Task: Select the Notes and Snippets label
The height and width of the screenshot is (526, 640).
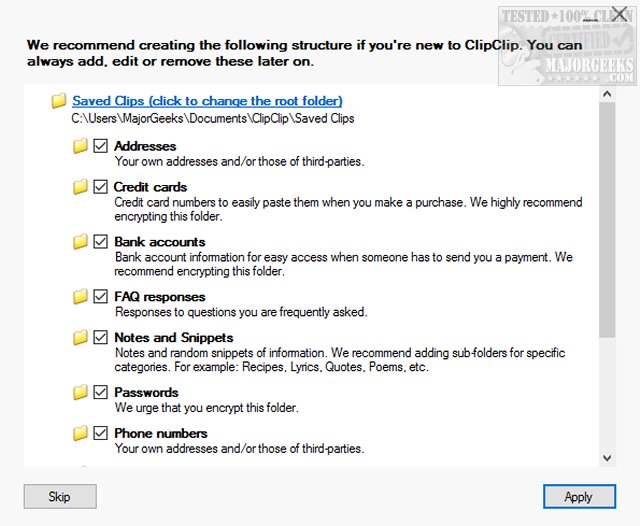Action: point(173,338)
